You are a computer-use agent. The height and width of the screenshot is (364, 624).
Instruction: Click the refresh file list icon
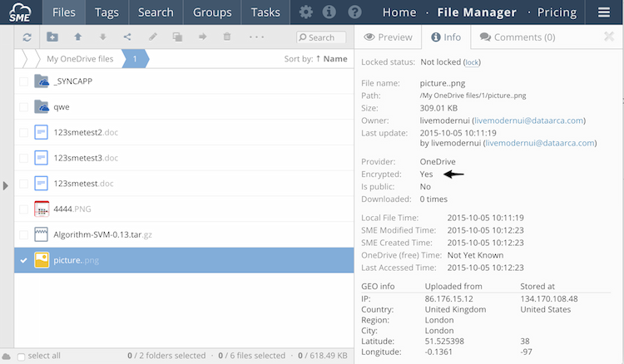click(x=27, y=37)
